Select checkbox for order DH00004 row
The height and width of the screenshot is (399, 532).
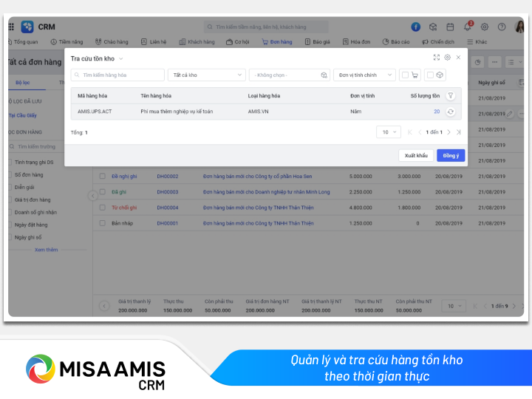point(102,208)
